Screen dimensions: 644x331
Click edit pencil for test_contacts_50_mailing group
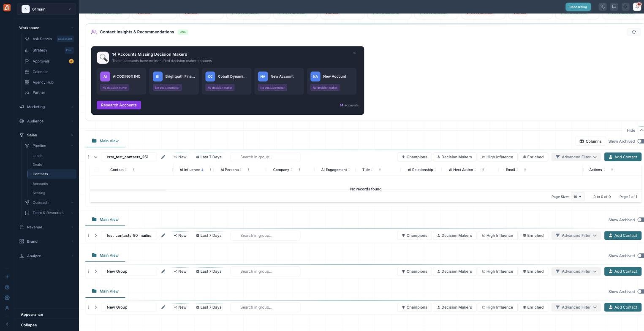[x=163, y=236]
